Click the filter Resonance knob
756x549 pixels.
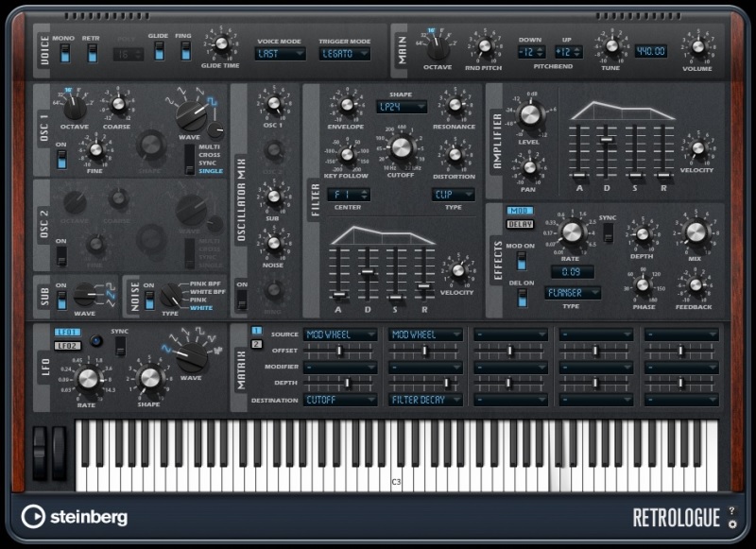455,105
